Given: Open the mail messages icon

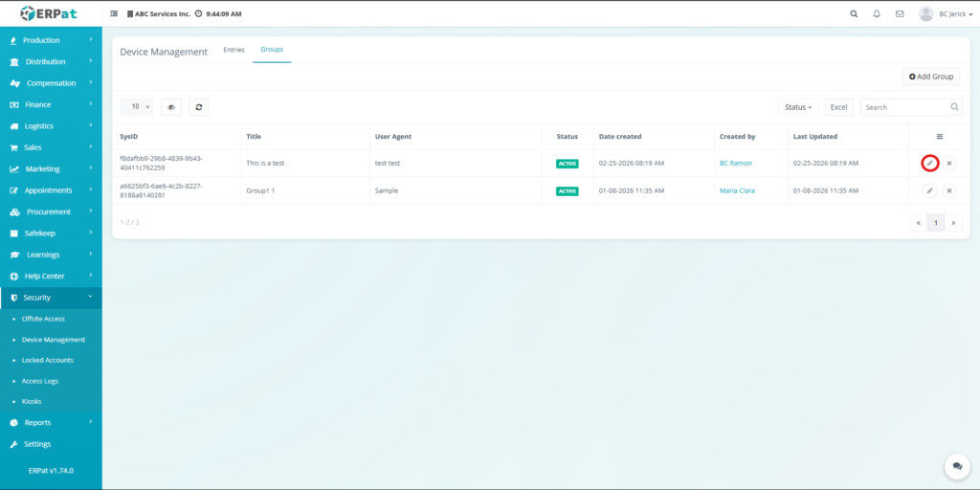Looking at the screenshot, I should click(899, 14).
